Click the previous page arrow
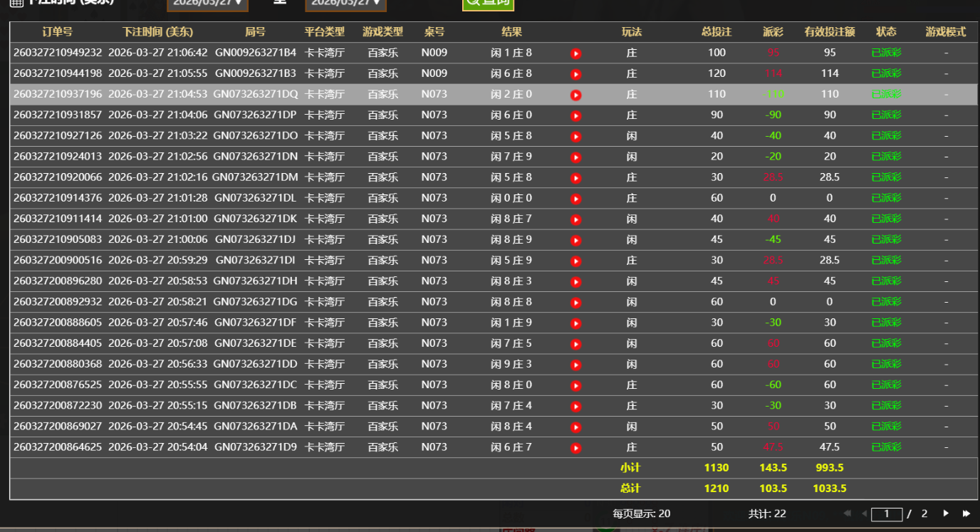980x532 pixels. coord(864,513)
